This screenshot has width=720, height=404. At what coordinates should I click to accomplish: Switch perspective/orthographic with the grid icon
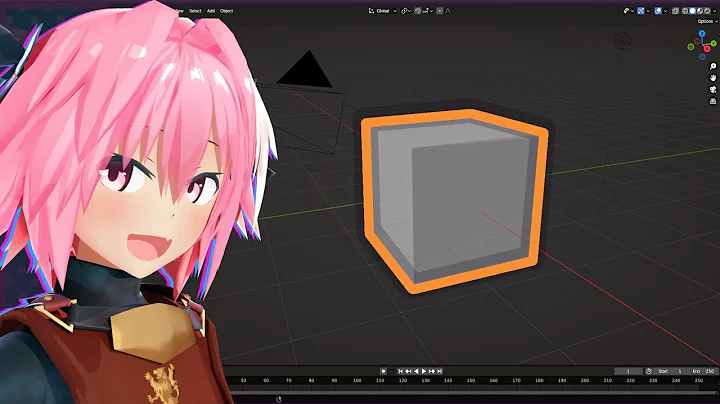tap(713, 101)
